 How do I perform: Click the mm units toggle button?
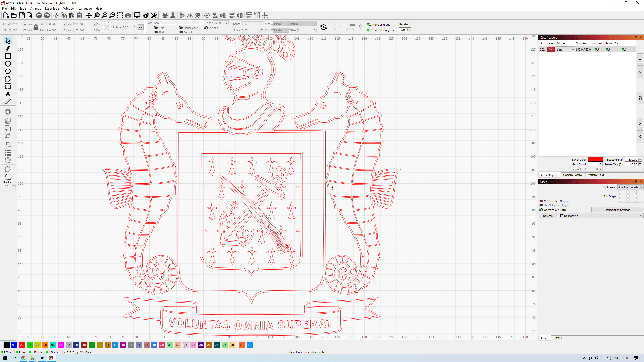click(140, 27)
